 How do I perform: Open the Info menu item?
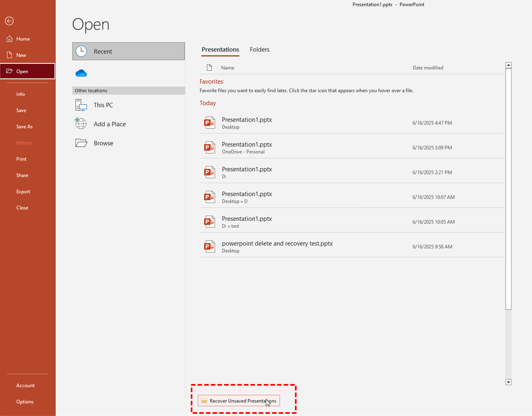20,94
